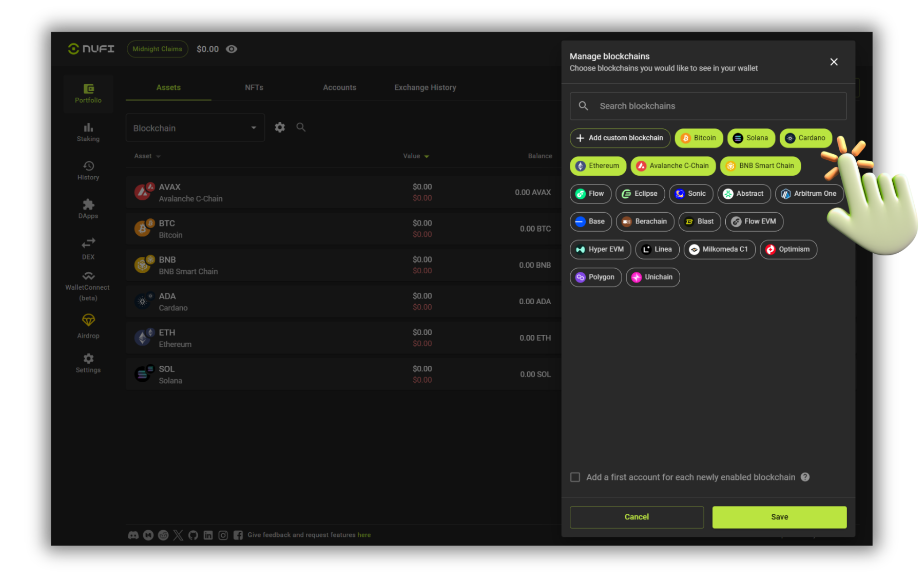Screen dimensions: 924x578
Task: Switch to the Accounts tab
Action: tap(339, 87)
